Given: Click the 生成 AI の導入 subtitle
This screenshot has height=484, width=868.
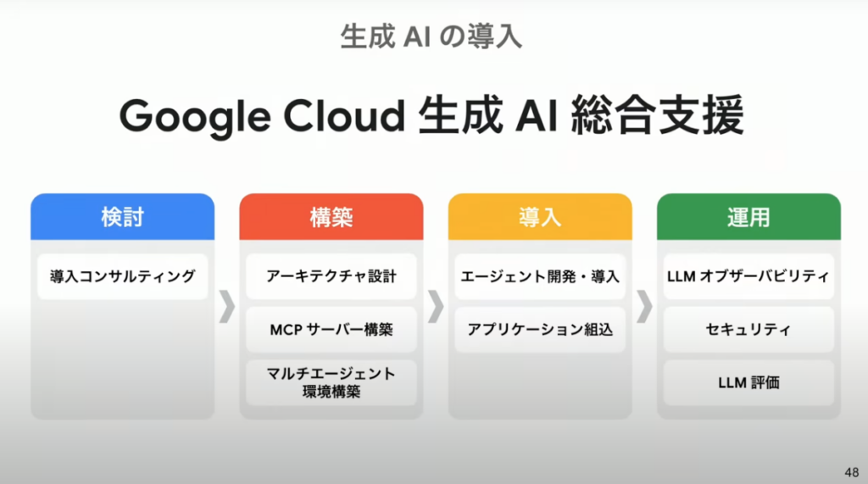Looking at the screenshot, I should (431, 36).
